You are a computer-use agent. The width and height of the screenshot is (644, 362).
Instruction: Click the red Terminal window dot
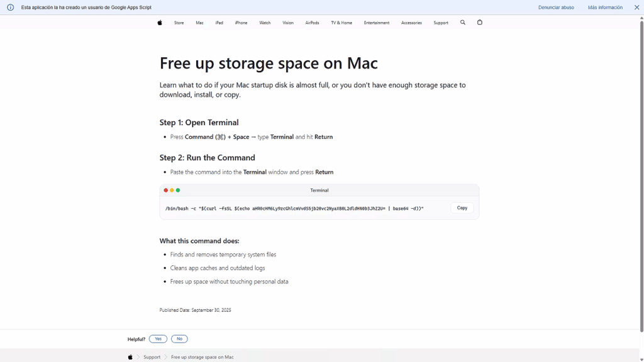click(x=166, y=190)
